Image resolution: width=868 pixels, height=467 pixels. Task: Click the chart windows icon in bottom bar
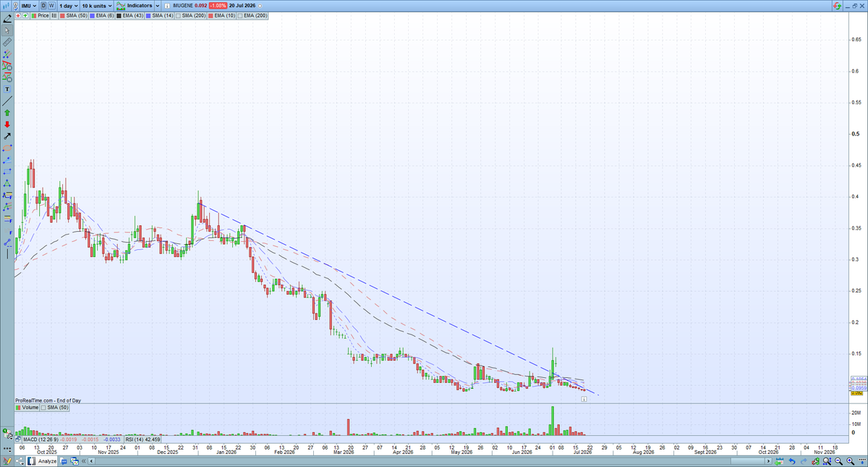coord(75,461)
